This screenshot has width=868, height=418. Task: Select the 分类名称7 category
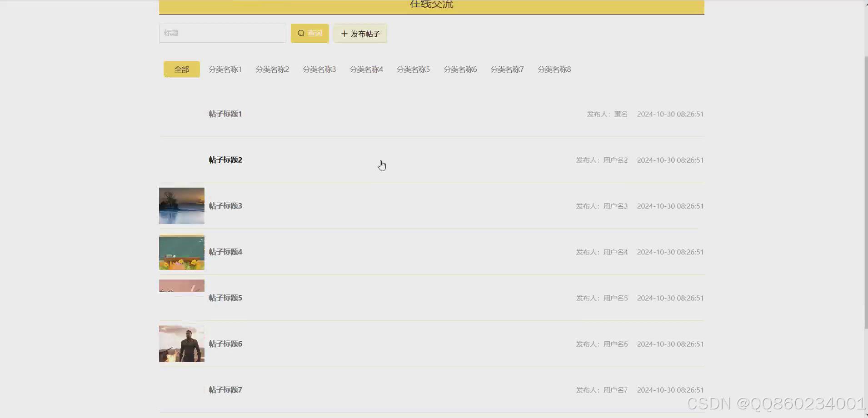pos(507,69)
